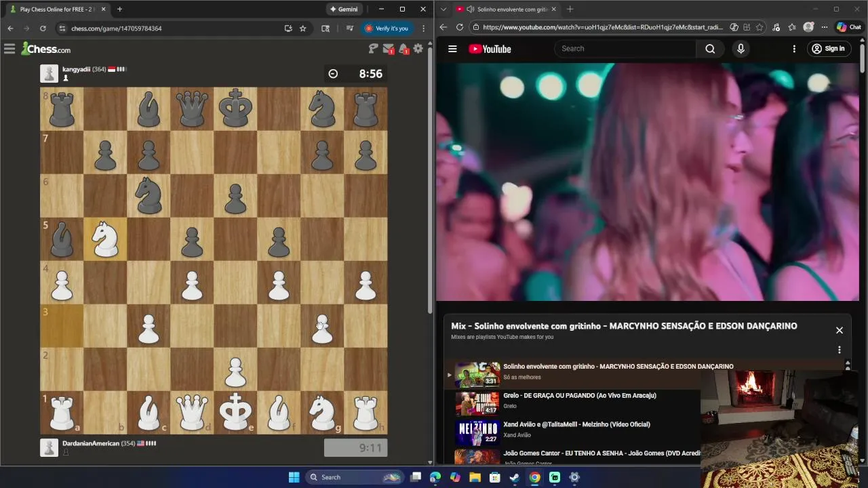Viewport: 868px width, 488px height.
Task: Select the Solinho envolvente Edge tab
Action: tap(506, 9)
